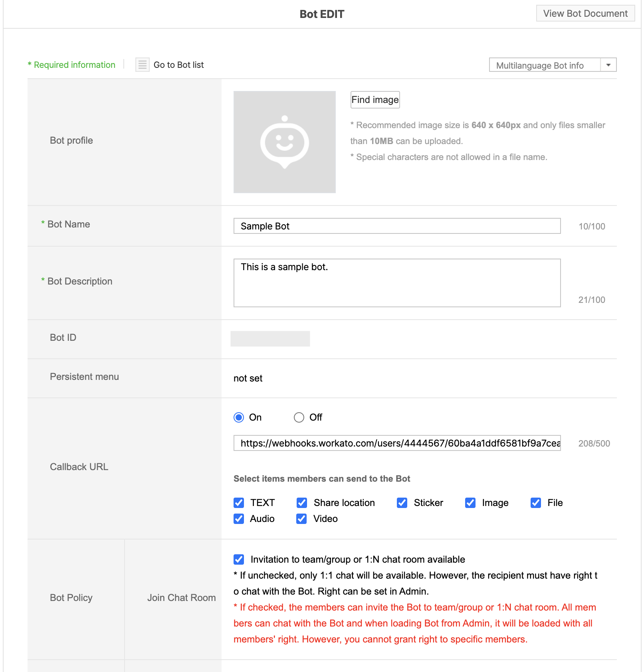Uncheck the Audio checkbox
Viewport: 642px width, 672px height.
[x=238, y=519]
